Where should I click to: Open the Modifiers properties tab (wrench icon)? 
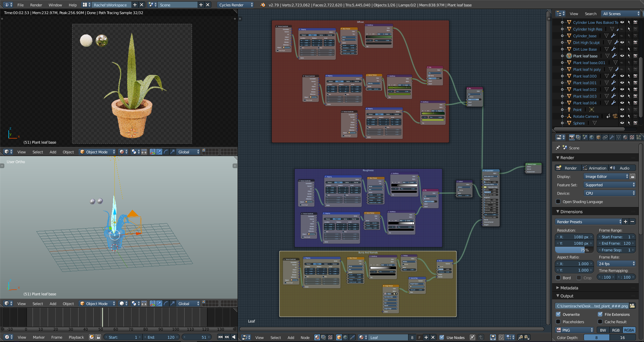[x=612, y=137]
